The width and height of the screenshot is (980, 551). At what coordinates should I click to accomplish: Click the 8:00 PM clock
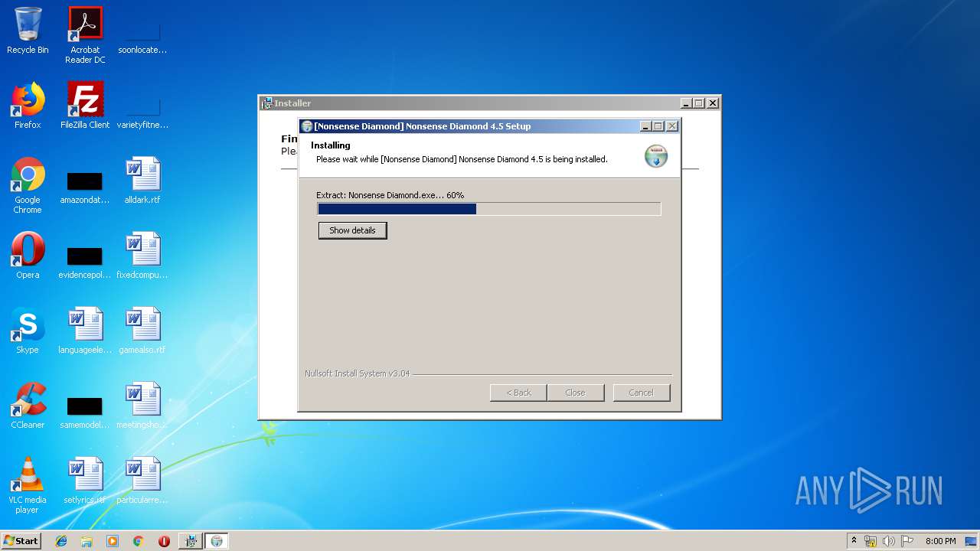pyautogui.click(x=940, y=541)
